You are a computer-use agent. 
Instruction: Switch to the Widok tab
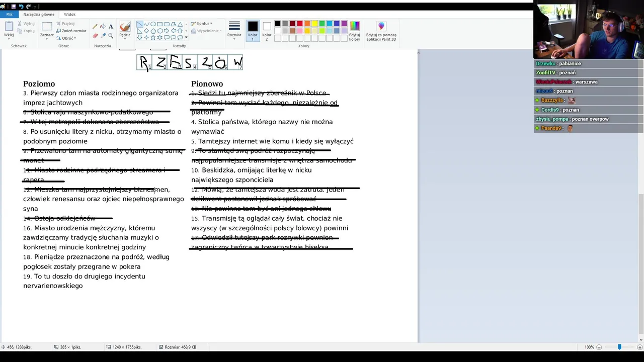coord(69,15)
